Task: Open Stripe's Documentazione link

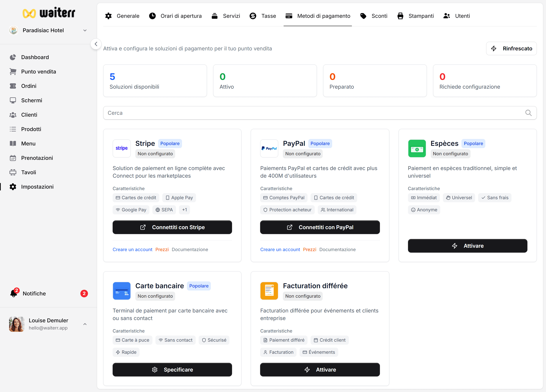Action: 190,250
